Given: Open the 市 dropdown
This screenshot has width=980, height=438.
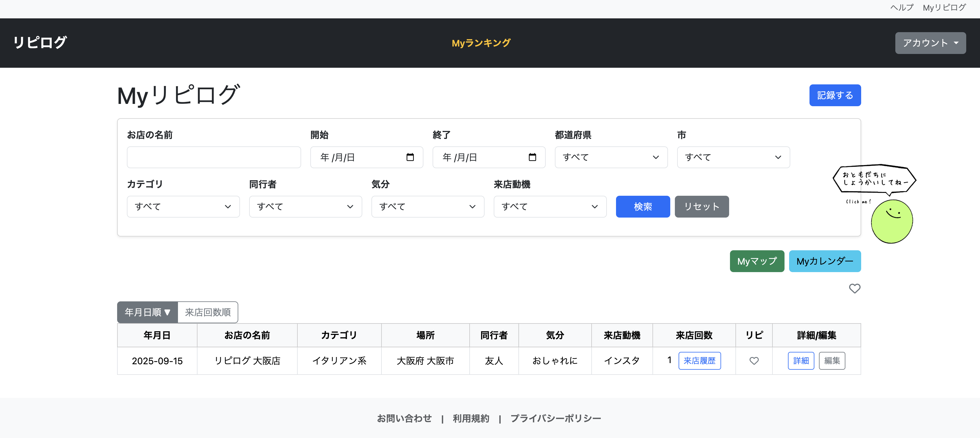Looking at the screenshot, I should tap(733, 157).
